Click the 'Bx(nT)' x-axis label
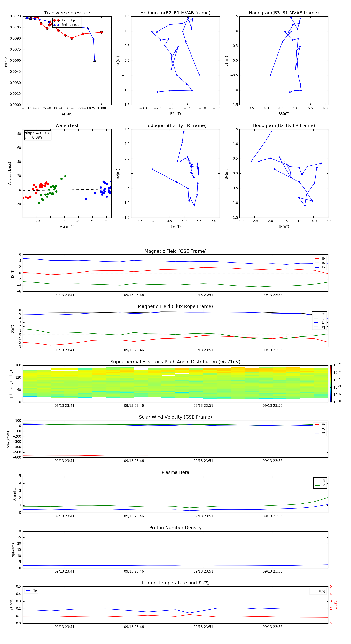Screen dimensions: 351x644 (x=284, y=227)
